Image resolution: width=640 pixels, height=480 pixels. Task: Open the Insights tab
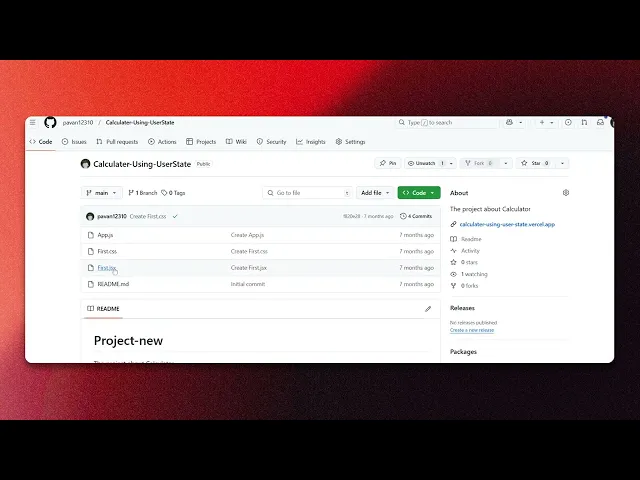tap(311, 142)
